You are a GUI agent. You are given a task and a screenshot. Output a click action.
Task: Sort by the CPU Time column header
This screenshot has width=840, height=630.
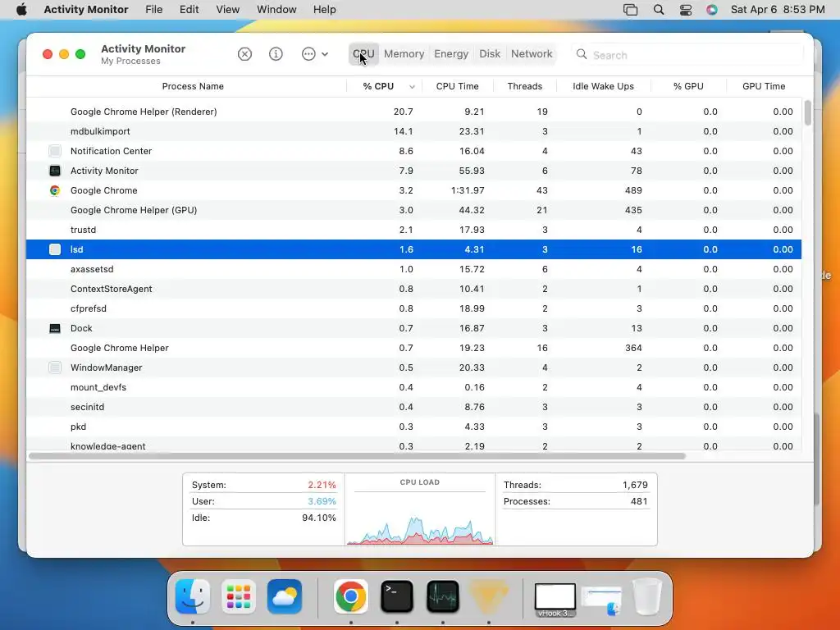coord(458,86)
